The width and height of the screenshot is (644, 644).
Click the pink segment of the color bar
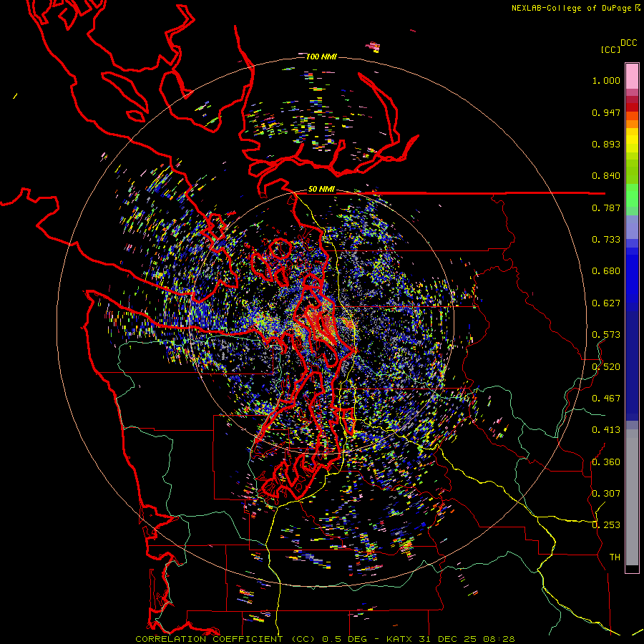pyautogui.click(x=632, y=77)
